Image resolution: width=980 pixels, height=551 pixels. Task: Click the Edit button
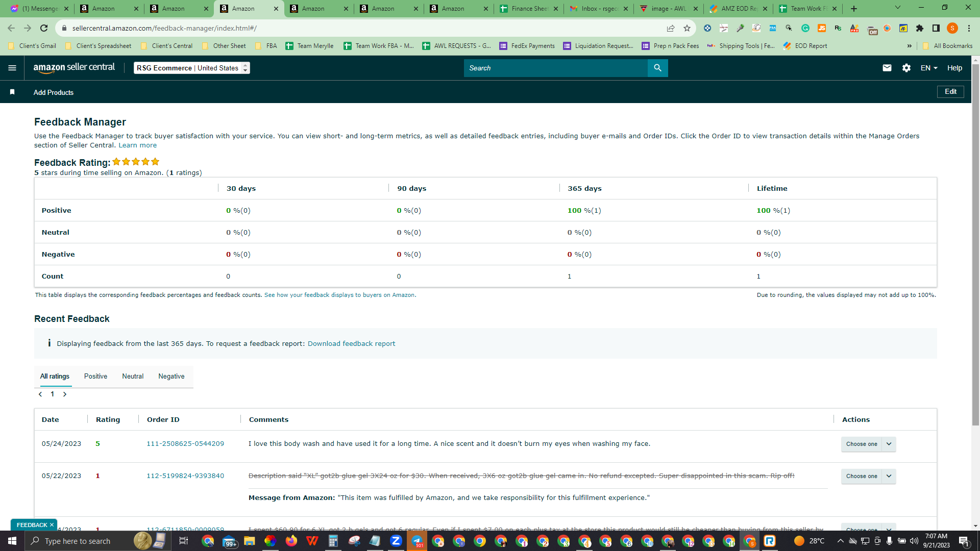pyautogui.click(x=950, y=92)
